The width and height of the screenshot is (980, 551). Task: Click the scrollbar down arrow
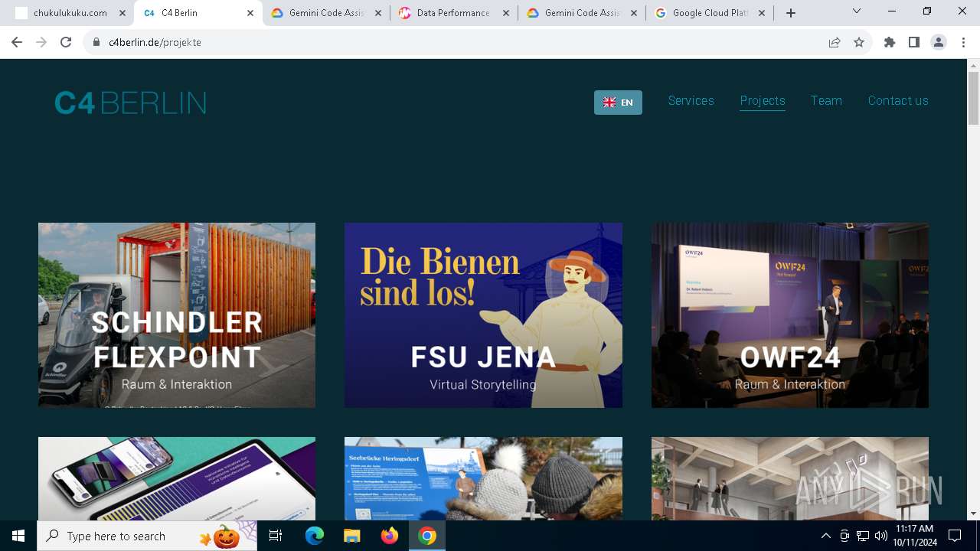click(x=974, y=514)
